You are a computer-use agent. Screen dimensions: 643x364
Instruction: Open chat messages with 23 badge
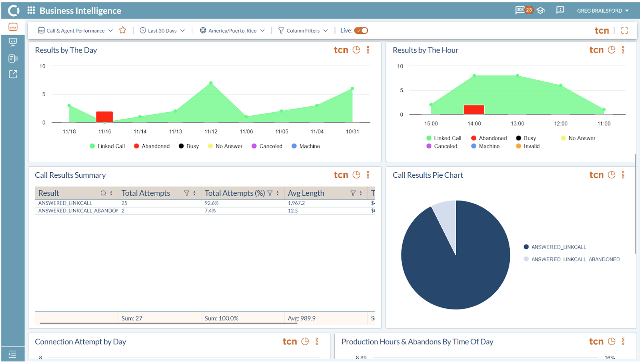pyautogui.click(x=524, y=10)
